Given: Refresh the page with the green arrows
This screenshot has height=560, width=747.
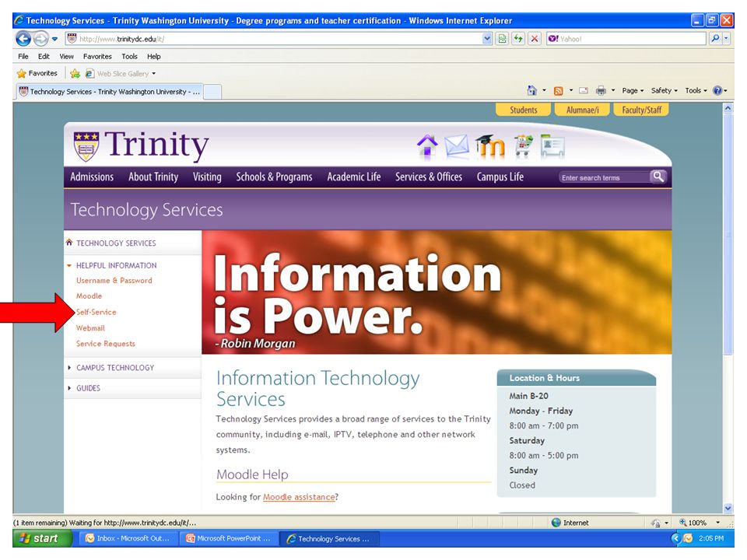Looking at the screenshot, I should pyautogui.click(x=518, y=39).
